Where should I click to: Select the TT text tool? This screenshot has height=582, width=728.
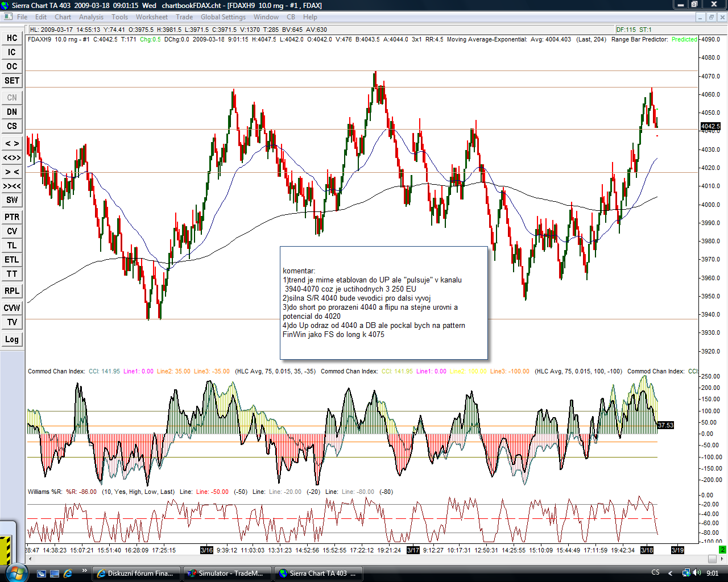(x=12, y=274)
